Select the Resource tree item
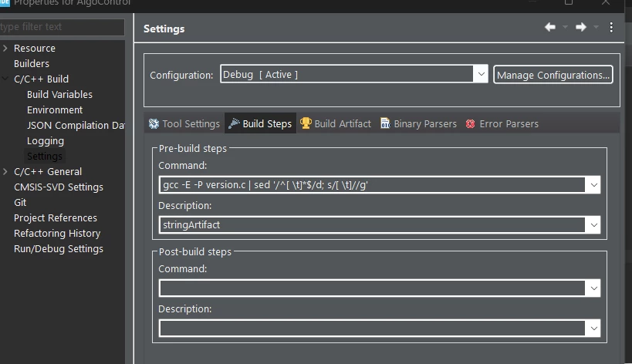Viewport: 632px width, 364px height. 35,49
